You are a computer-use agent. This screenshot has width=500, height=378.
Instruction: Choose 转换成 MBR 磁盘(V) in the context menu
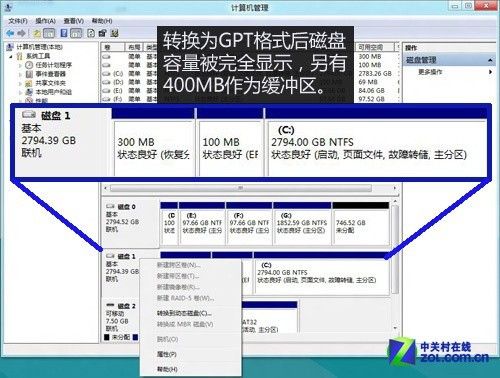[185, 324]
